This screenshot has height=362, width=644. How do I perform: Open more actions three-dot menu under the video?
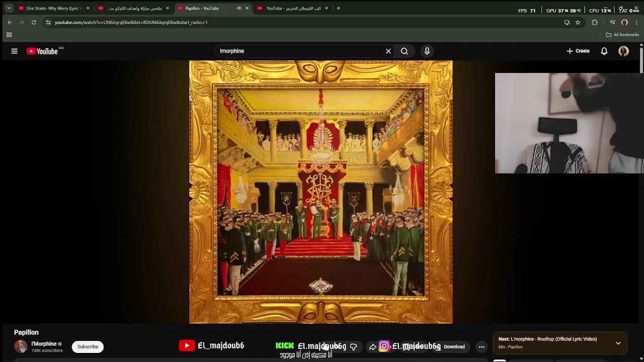pyautogui.click(x=481, y=346)
